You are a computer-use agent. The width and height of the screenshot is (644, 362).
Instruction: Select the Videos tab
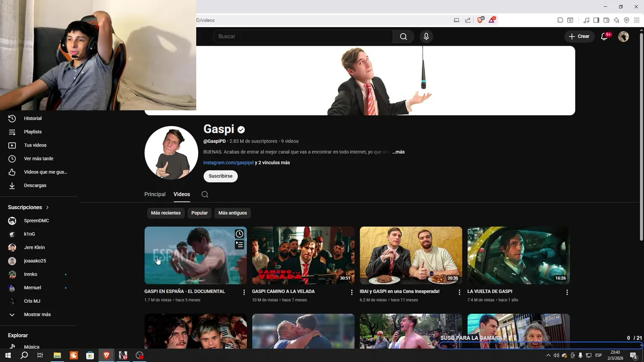tap(182, 194)
